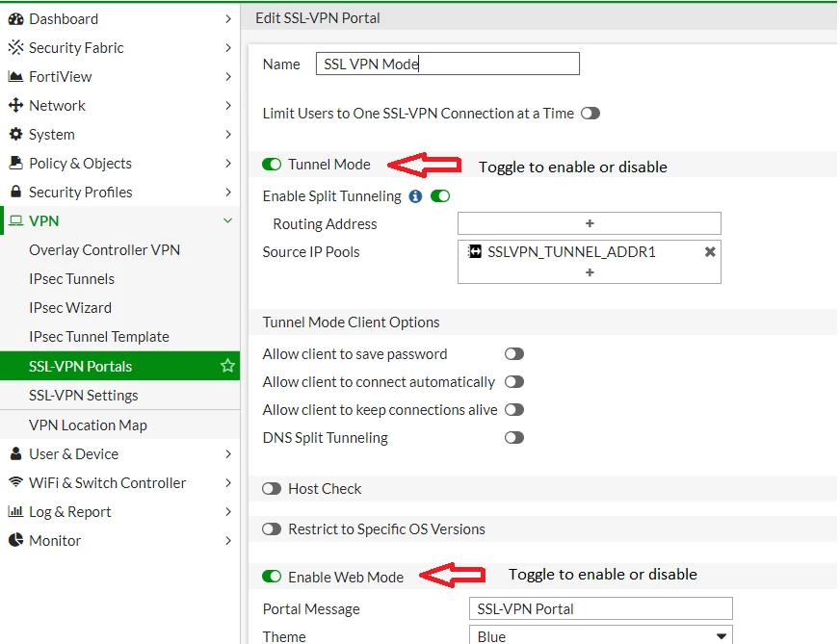
Task: Turn off Enable Split Tunneling switch
Action: click(x=440, y=196)
